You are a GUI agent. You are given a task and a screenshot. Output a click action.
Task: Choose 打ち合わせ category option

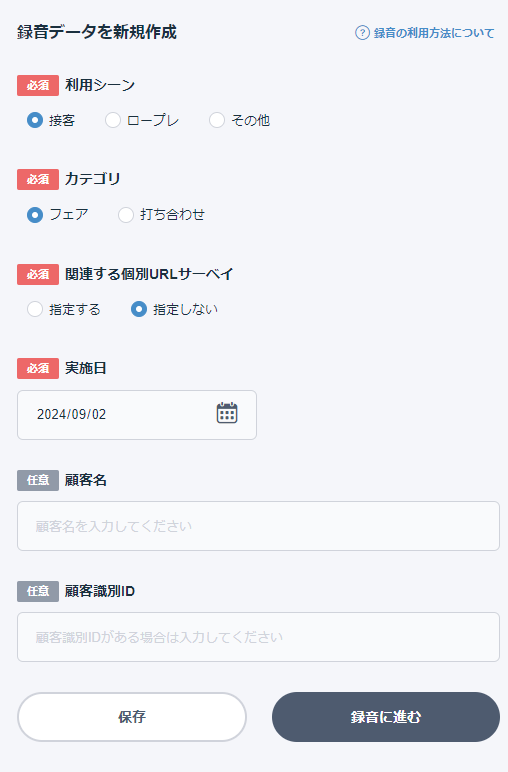[126, 215]
